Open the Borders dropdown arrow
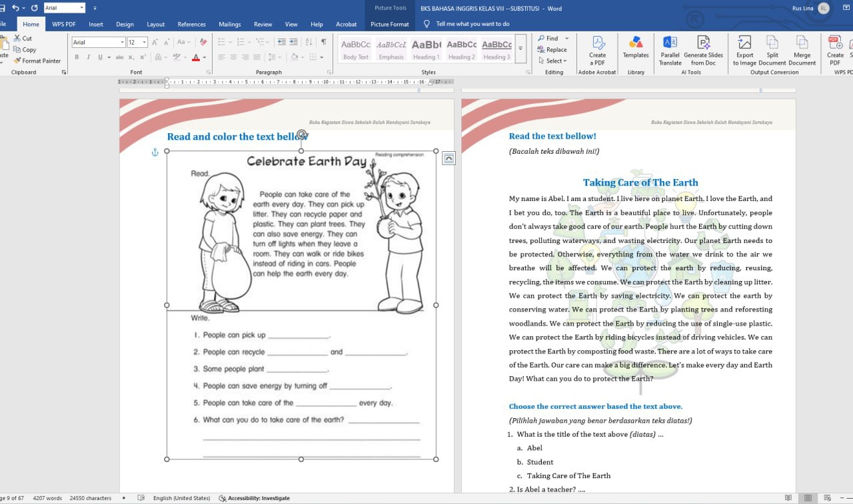The image size is (853, 504). (x=323, y=57)
